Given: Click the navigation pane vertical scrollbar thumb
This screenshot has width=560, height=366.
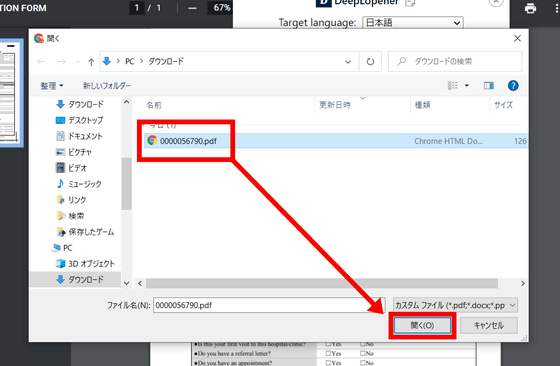Looking at the screenshot, I should click(x=126, y=184).
